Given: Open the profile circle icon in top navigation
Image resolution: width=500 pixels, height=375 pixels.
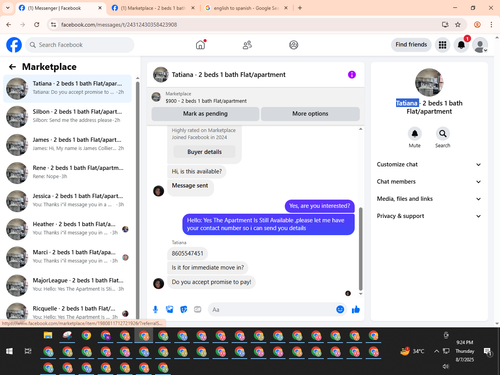Looking at the screenshot, I should pyautogui.click(x=294, y=45).
